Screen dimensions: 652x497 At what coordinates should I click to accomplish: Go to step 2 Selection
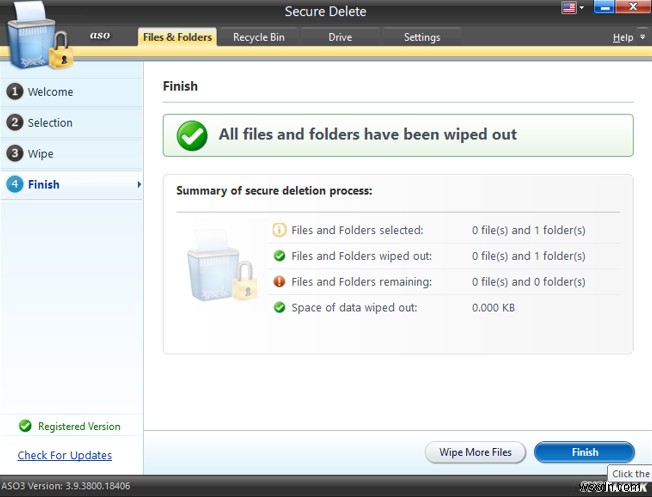[x=72, y=123]
